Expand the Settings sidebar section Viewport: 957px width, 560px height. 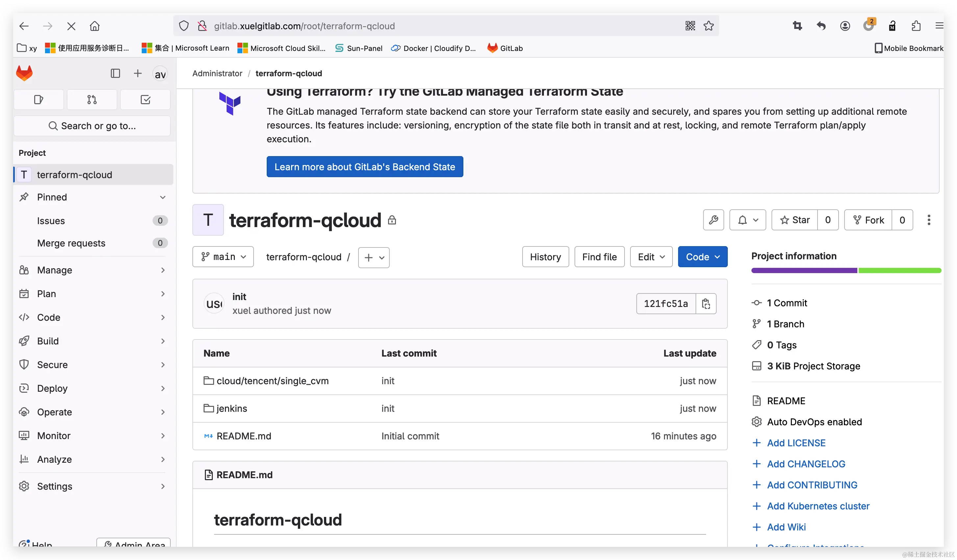93,486
